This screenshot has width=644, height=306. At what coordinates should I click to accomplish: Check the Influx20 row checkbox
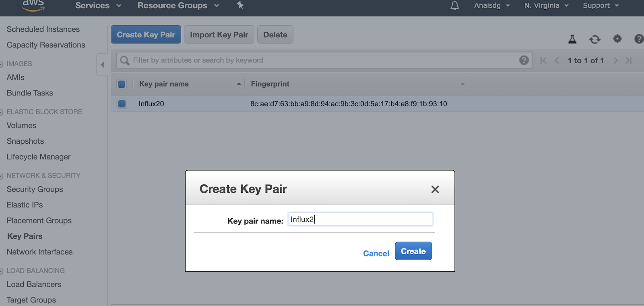coord(122,103)
